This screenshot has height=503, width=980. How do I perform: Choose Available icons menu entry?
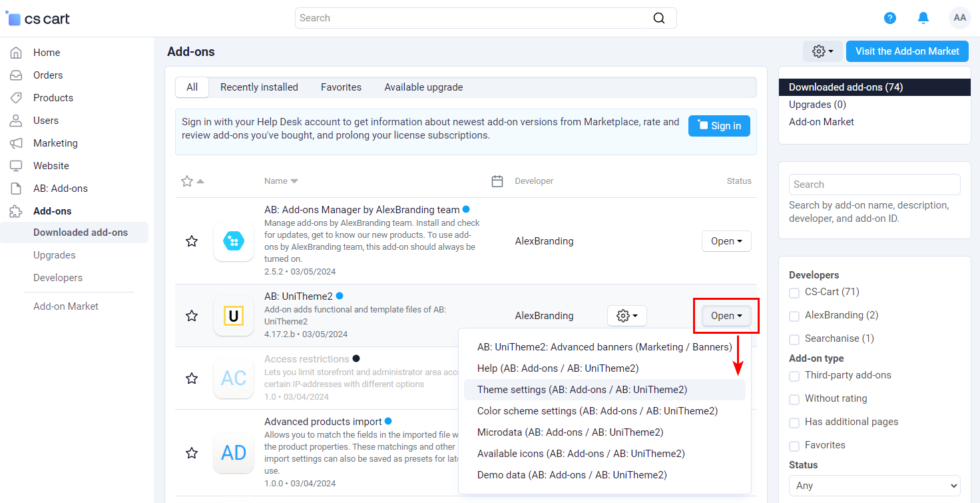point(605,454)
